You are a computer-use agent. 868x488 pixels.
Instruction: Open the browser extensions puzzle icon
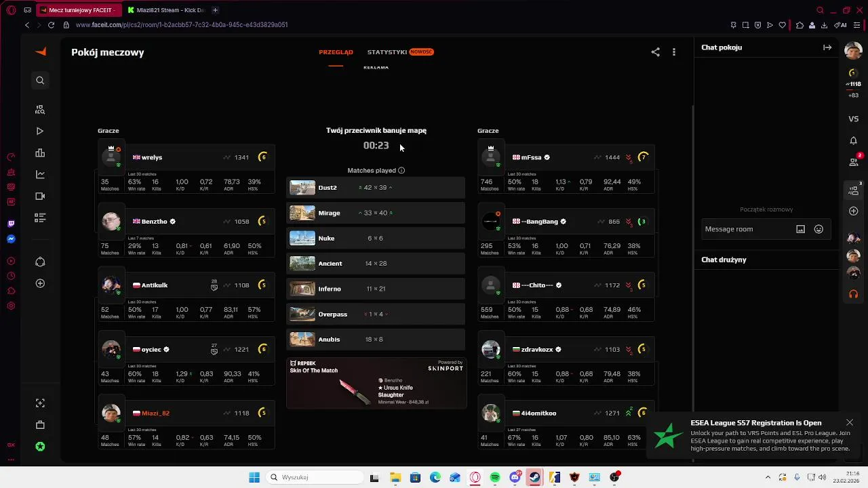coord(800,25)
